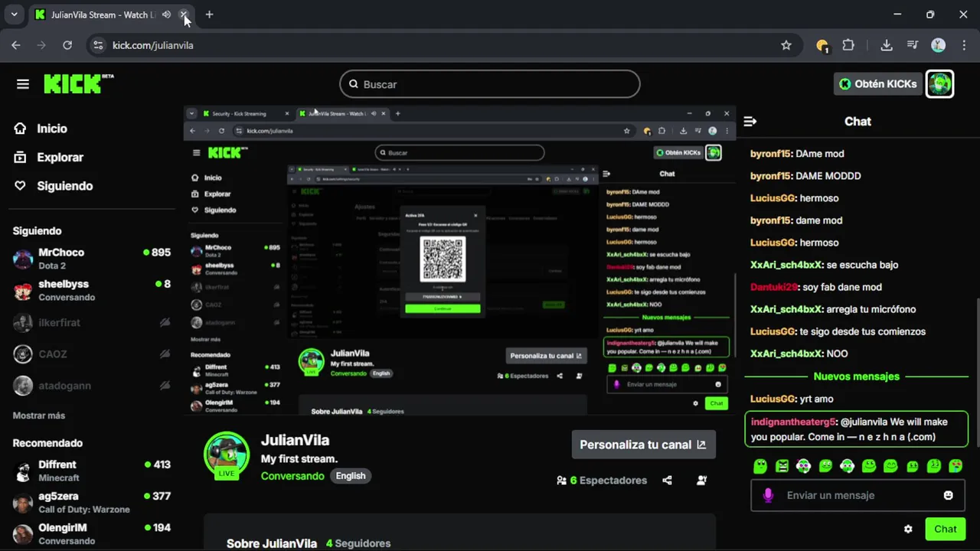Insert the first wide-eyed green blob emote
The image size is (980, 551).
point(760,465)
